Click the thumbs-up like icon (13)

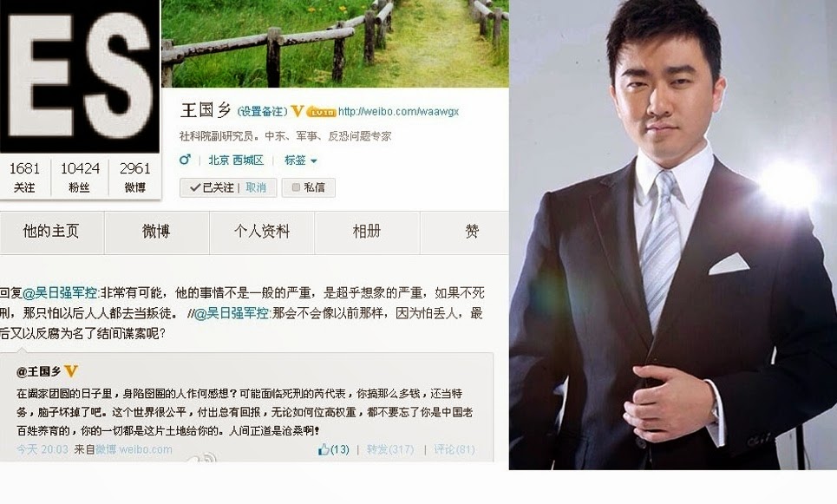324,449
